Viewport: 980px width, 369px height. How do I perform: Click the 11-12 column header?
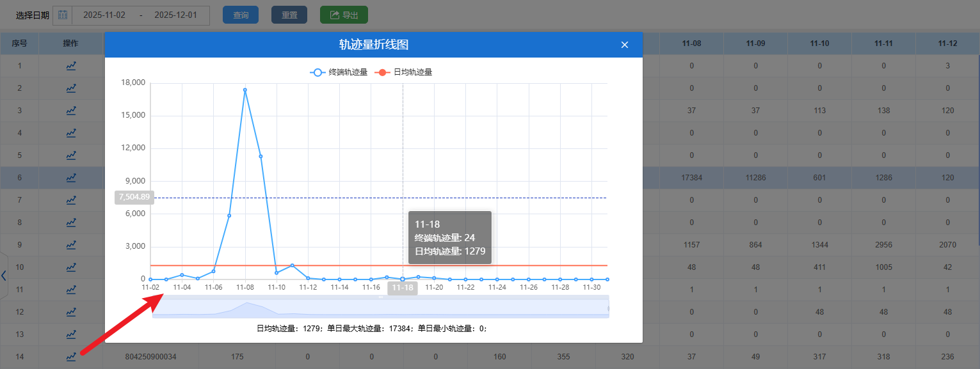point(947,43)
